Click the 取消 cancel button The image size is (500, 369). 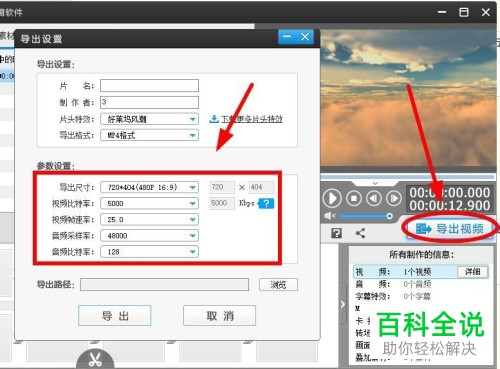(x=219, y=315)
